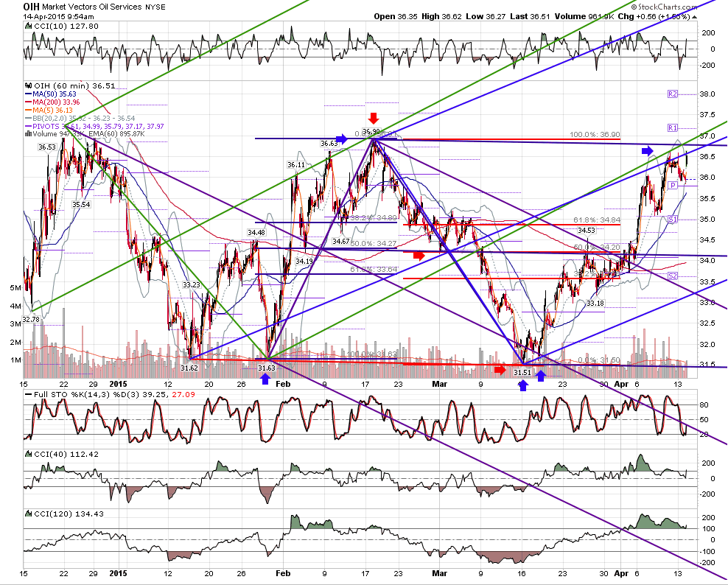Click the 33.23 price label on the chart
728x585 pixels.
point(192,284)
